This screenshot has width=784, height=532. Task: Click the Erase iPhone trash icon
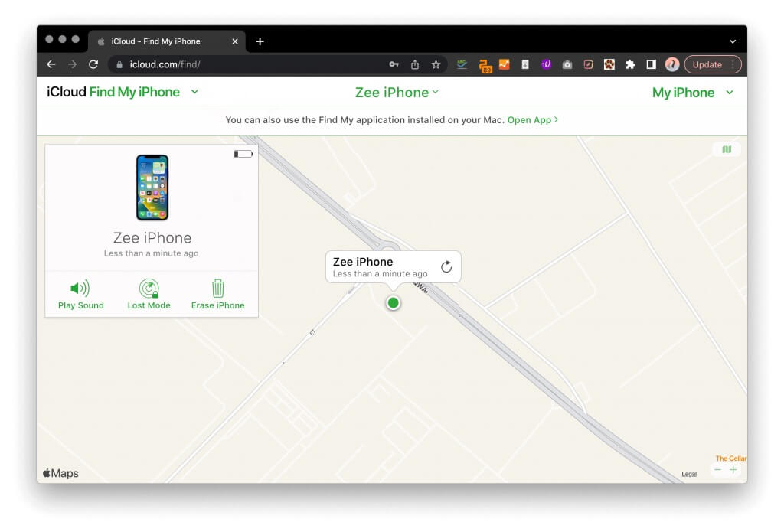point(218,289)
